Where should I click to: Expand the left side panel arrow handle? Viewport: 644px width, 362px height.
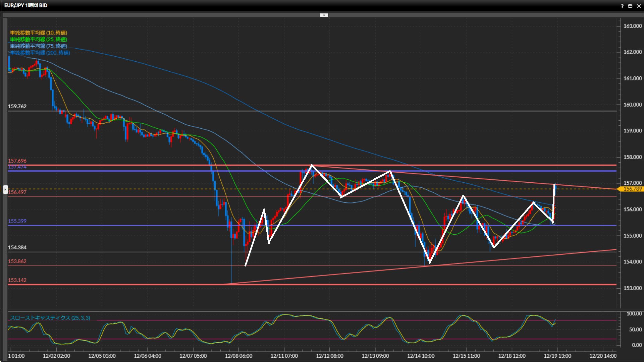click(x=5, y=189)
